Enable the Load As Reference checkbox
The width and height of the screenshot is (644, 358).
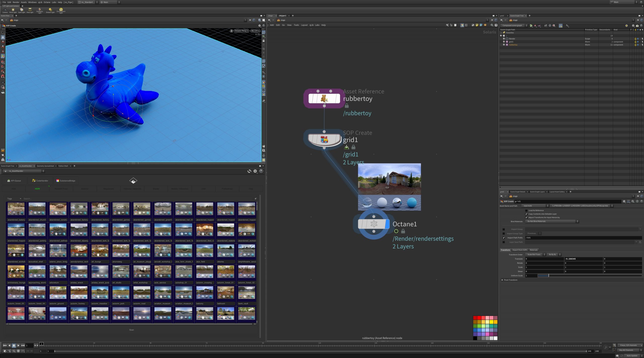[x=526, y=211]
